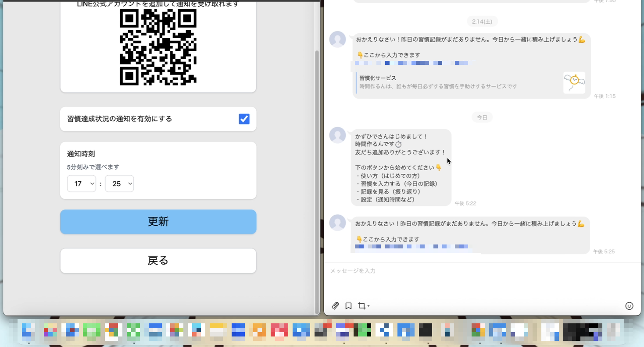
Task: Click the 午後 1:15 timestamp
Action: pyautogui.click(x=605, y=96)
